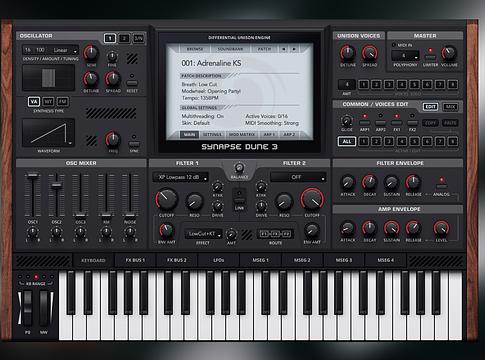
Task: Click the Filter Envelope Release knob
Action: pyautogui.click(x=413, y=183)
